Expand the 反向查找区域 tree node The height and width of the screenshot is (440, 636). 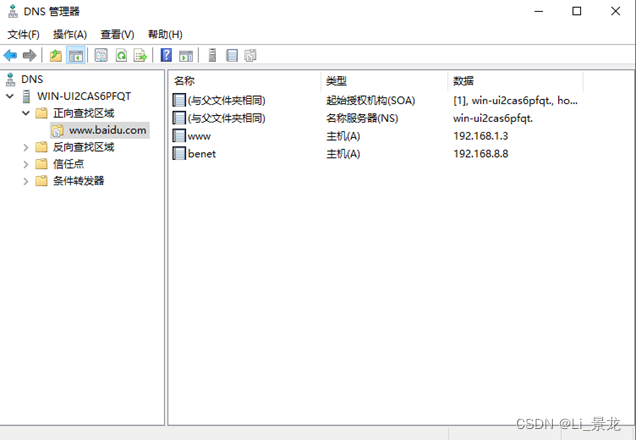tap(26, 147)
